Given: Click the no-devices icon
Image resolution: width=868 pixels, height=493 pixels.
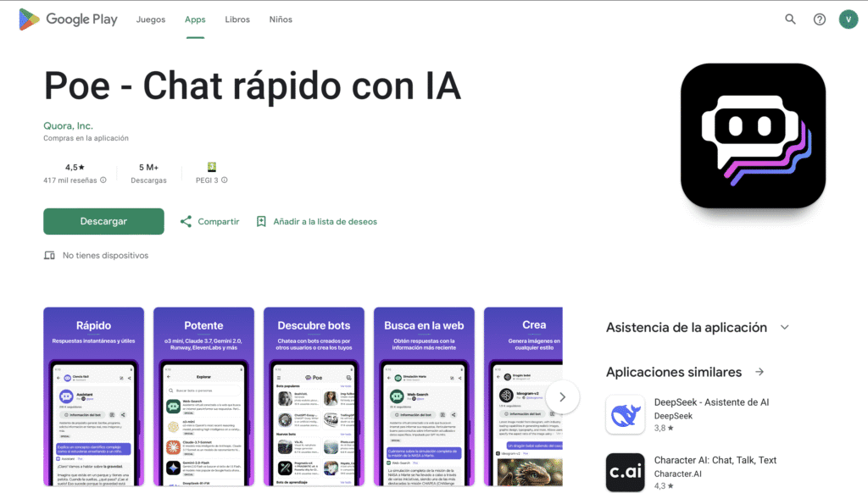Looking at the screenshot, I should click(49, 255).
